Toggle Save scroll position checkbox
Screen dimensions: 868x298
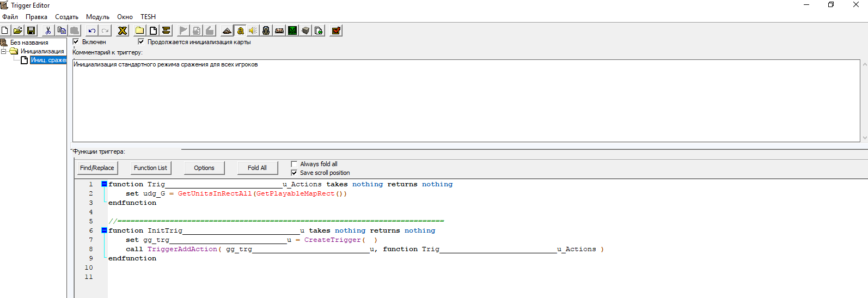(x=294, y=173)
